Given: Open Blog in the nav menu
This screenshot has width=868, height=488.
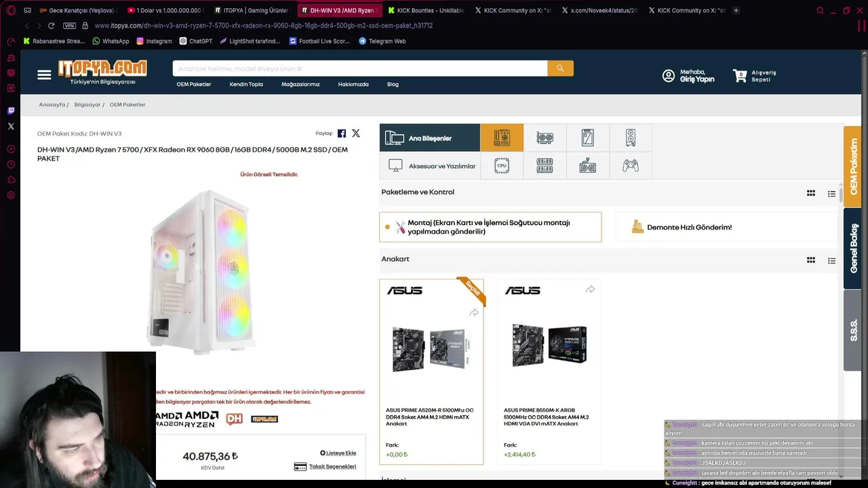Looking at the screenshot, I should pos(393,84).
